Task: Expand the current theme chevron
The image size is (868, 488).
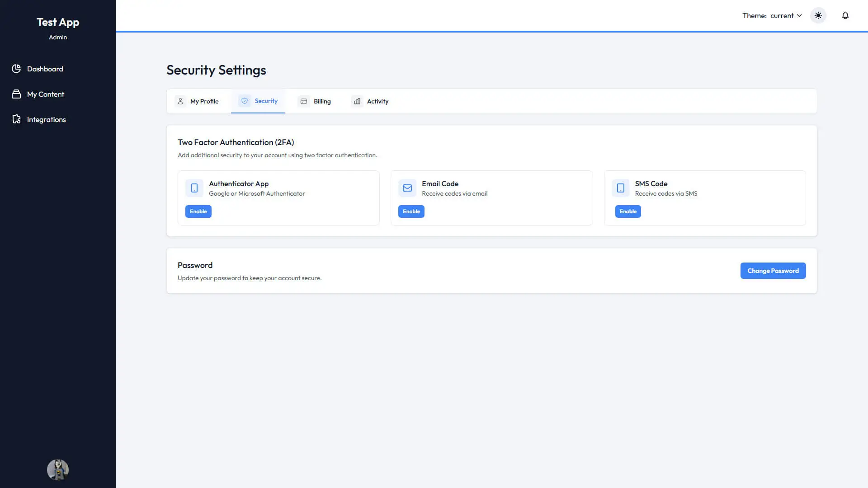Action: click(x=799, y=15)
